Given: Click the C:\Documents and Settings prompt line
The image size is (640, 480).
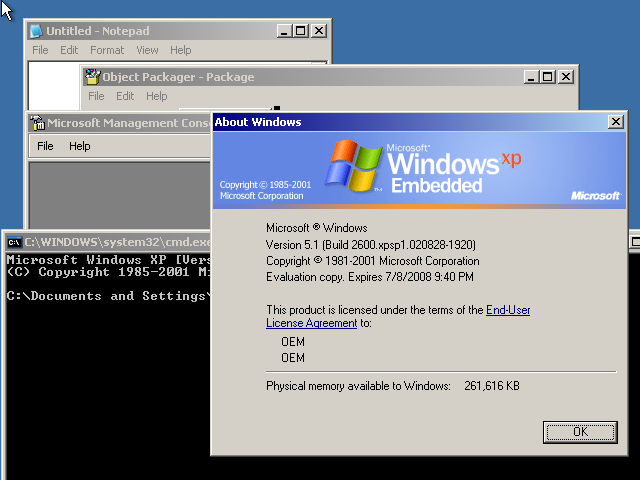Looking at the screenshot, I should pos(108,296).
